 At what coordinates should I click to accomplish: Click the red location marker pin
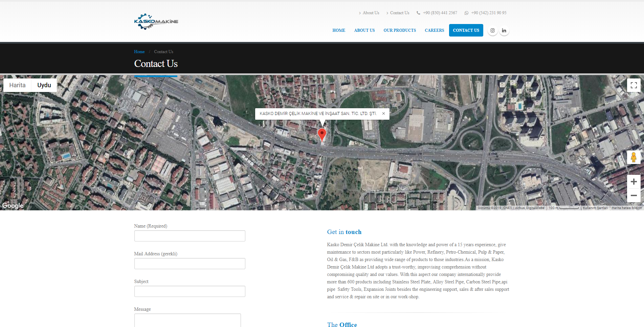(x=322, y=135)
